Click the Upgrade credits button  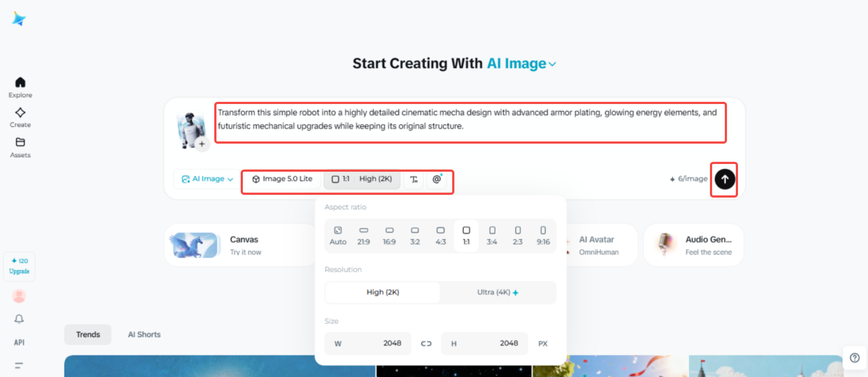click(19, 266)
